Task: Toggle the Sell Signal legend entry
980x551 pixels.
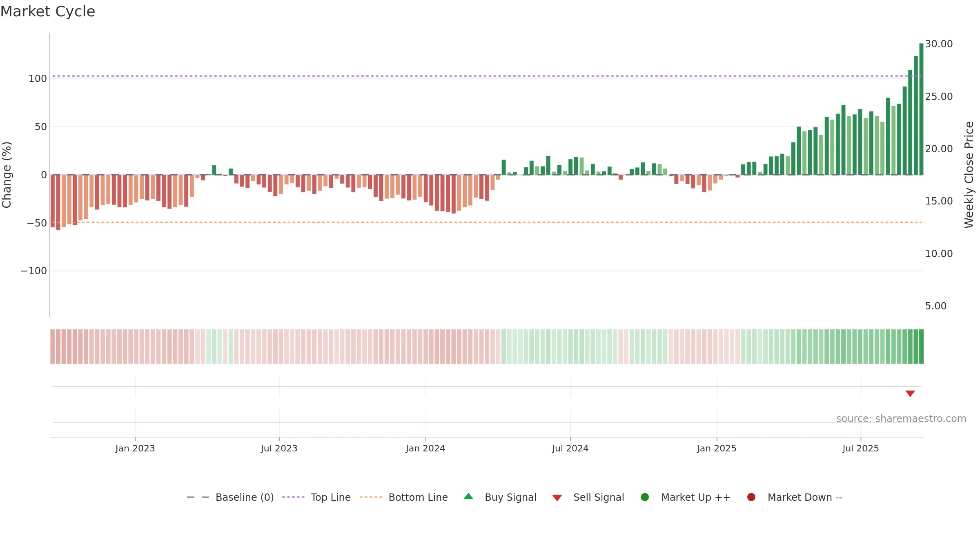Action: point(588,497)
